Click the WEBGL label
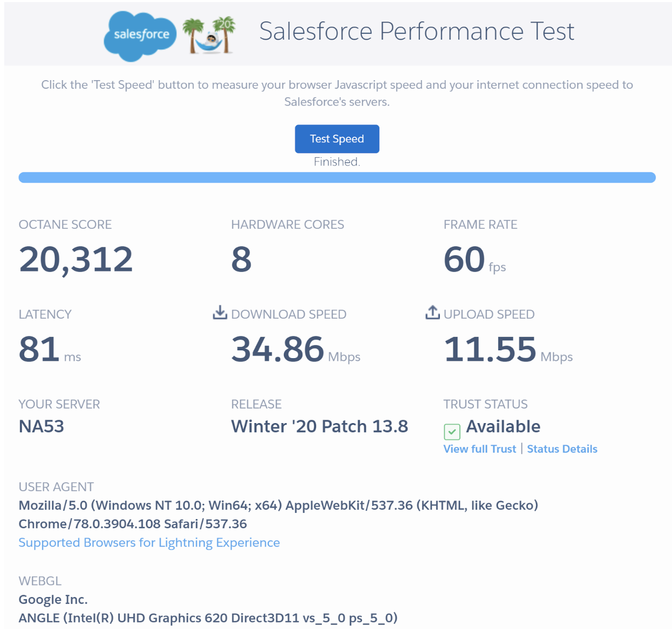Screen dimensions: 672x633 point(40,581)
